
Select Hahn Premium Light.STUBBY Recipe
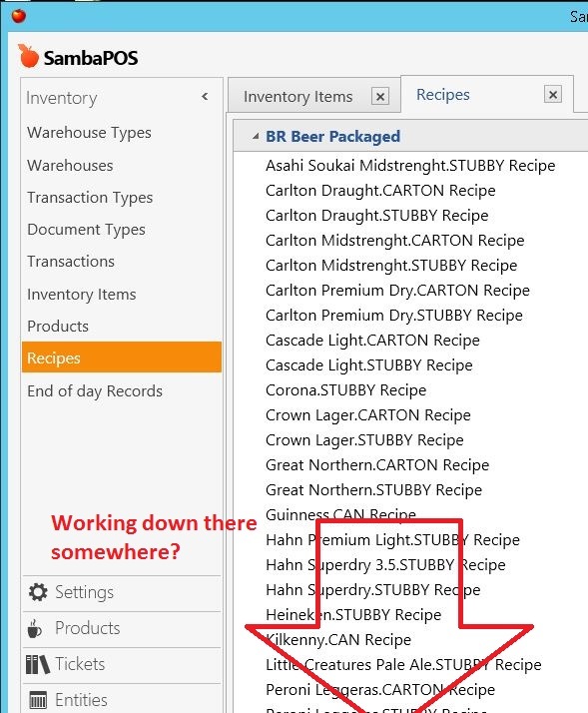coord(392,540)
